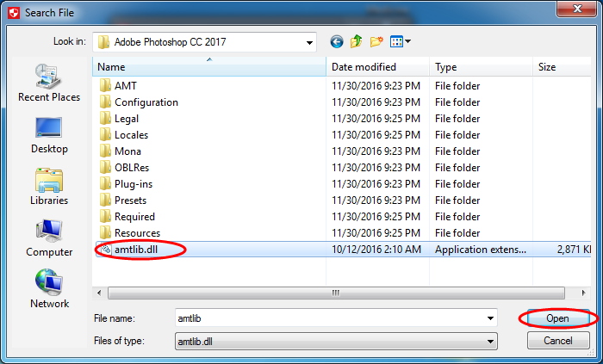Go to Desktop in the places bar

point(49,136)
